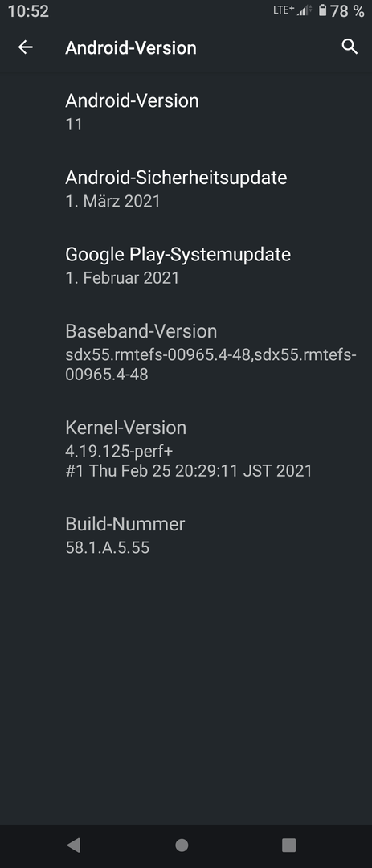Open recent apps square button

[x=288, y=845]
